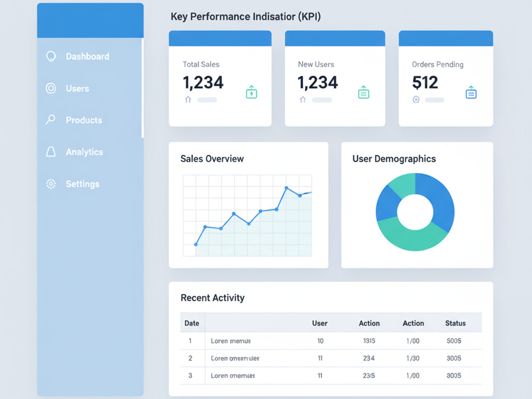Click the up-arrow trend icon under New Users
Image resolution: width=532 pixels, height=399 pixels.
click(x=303, y=99)
